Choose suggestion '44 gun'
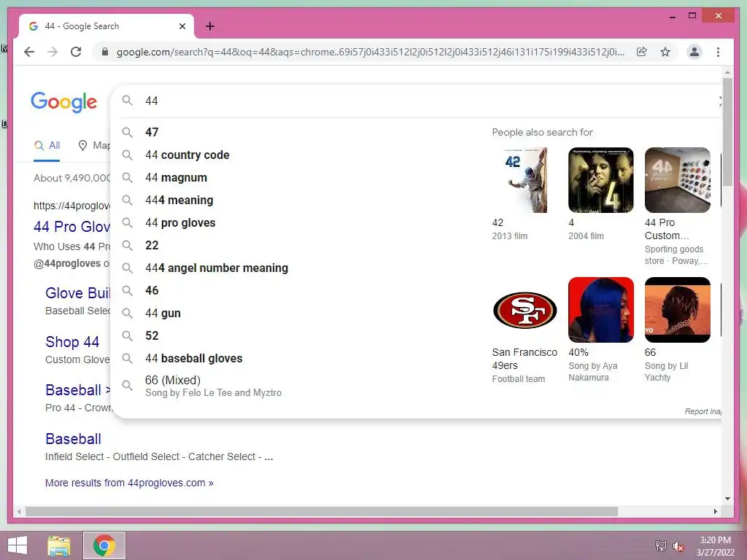Screen dimensions: 747x560 click(300, 314)
